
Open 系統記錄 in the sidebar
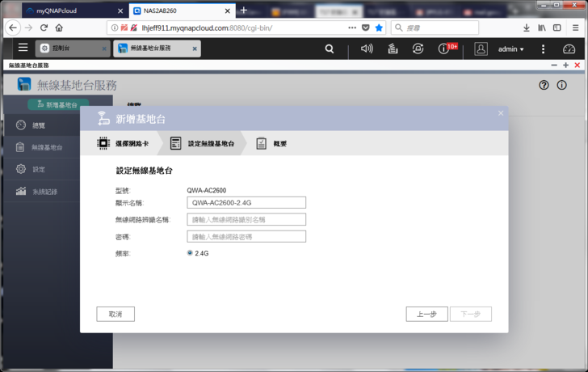(41, 192)
